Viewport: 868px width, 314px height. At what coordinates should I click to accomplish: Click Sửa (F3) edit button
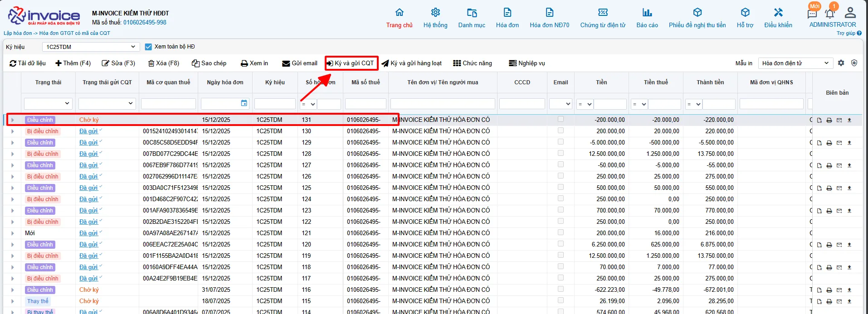pos(118,63)
